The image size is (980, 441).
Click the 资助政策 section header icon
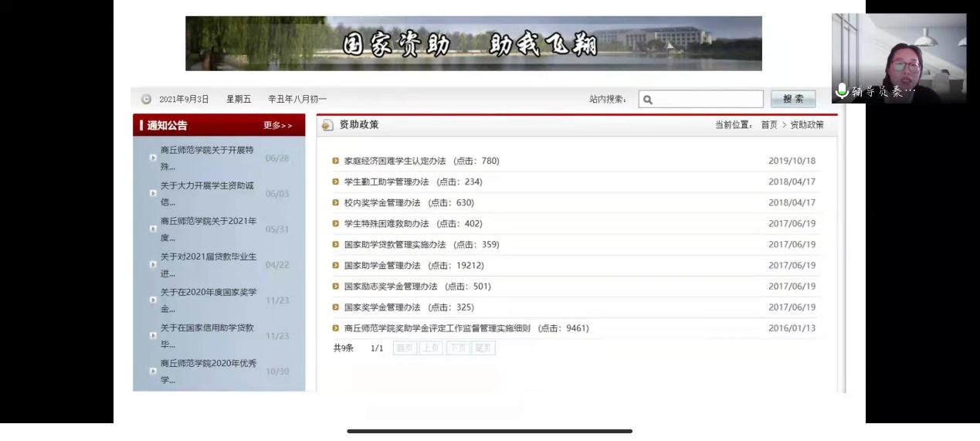tap(327, 125)
